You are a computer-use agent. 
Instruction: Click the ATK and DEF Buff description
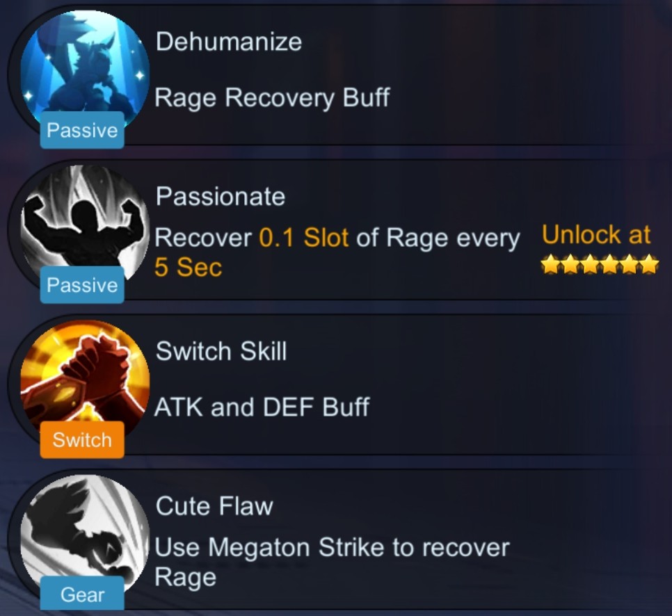(262, 407)
